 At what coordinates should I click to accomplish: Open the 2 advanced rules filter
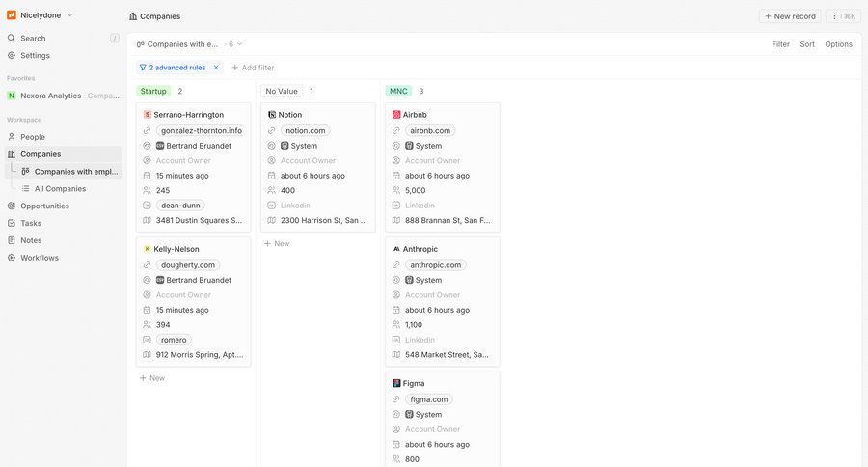point(173,68)
